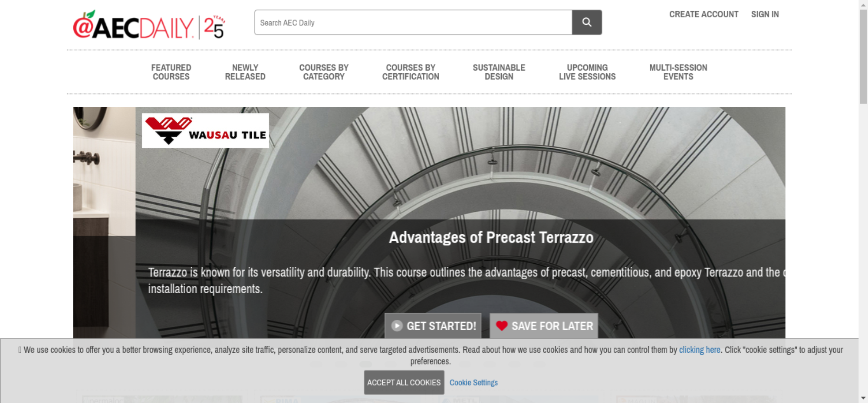The height and width of the screenshot is (403, 868).
Task: Open the Cookie Settings link
Action: 473,382
